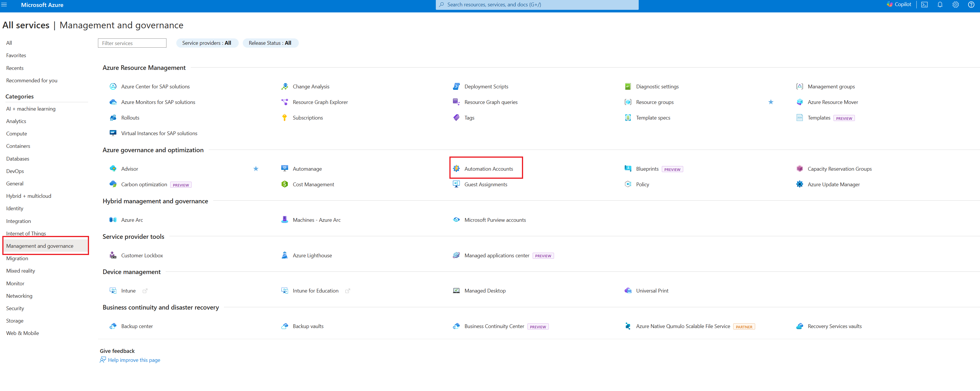Click Help improve this page link
The width and height of the screenshot is (980, 391).
point(134,360)
